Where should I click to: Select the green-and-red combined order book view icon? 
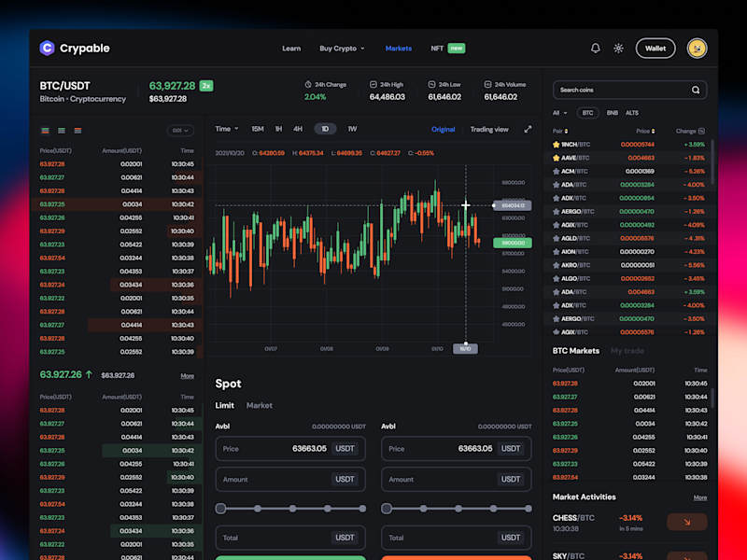tap(46, 131)
